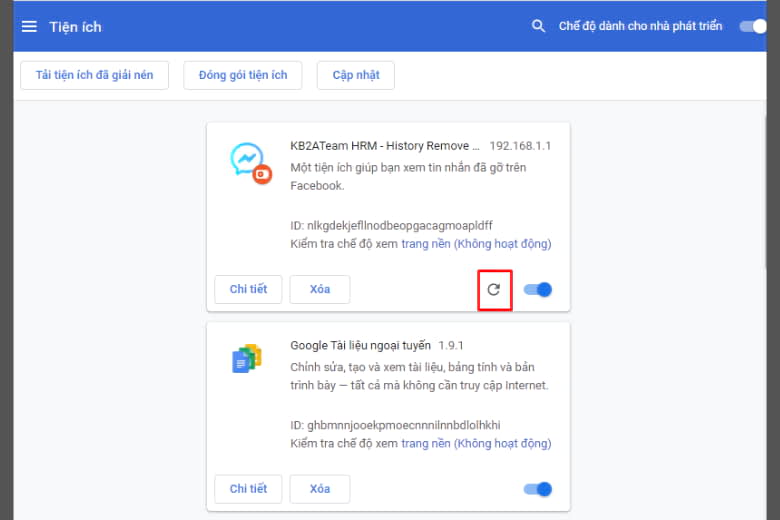
Task: Click the search extensions magnifier icon
Action: pyautogui.click(x=538, y=26)
